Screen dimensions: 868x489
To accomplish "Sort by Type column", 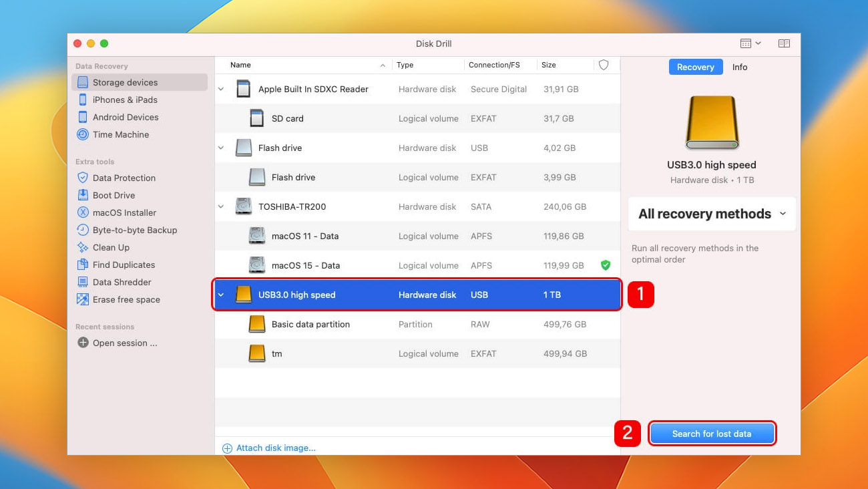I will pos(405,65).
